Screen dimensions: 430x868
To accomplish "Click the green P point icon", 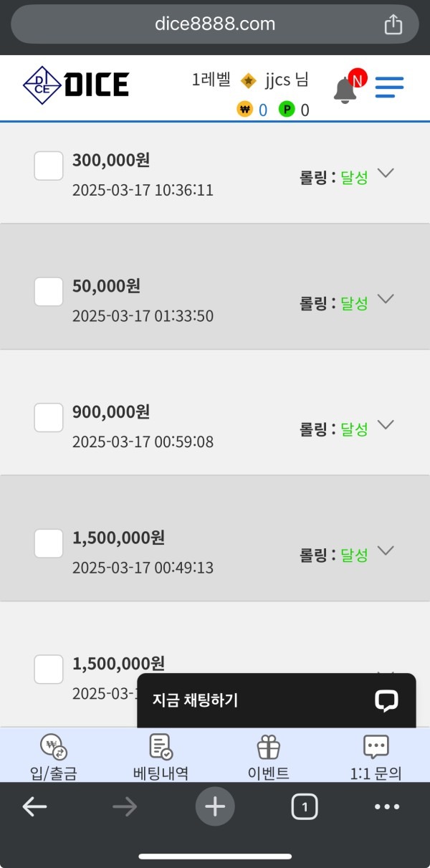I will [289, 110].
